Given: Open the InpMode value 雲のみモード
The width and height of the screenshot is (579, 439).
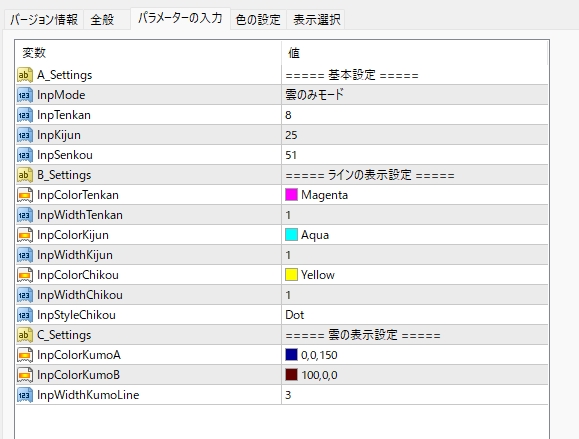Looking at the screenshot, I should point(415,95).
